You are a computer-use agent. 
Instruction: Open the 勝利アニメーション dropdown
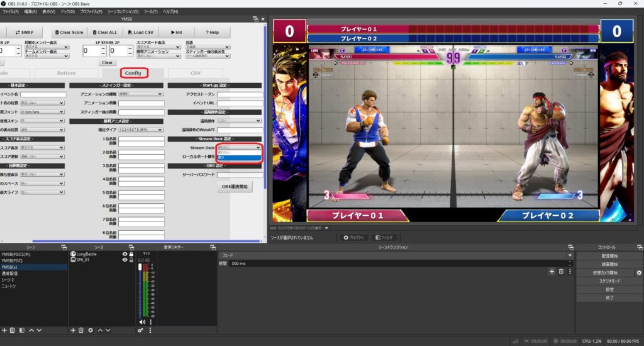click(x=158, y=56)
